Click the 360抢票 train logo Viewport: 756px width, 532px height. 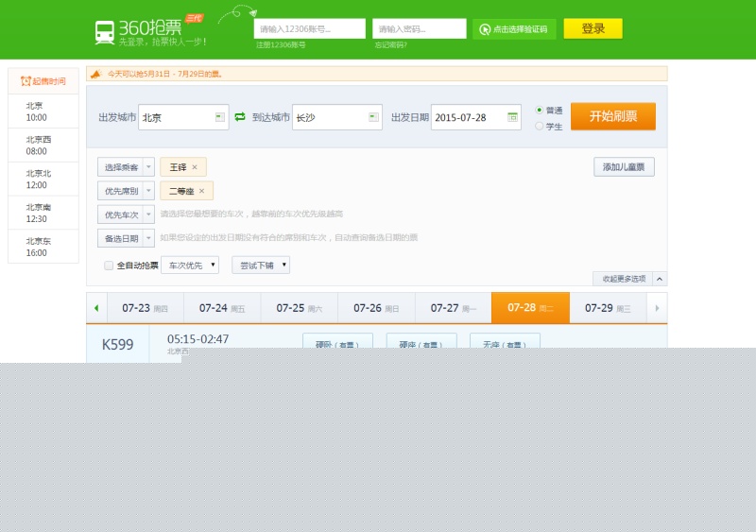click(x=105, y=32)
